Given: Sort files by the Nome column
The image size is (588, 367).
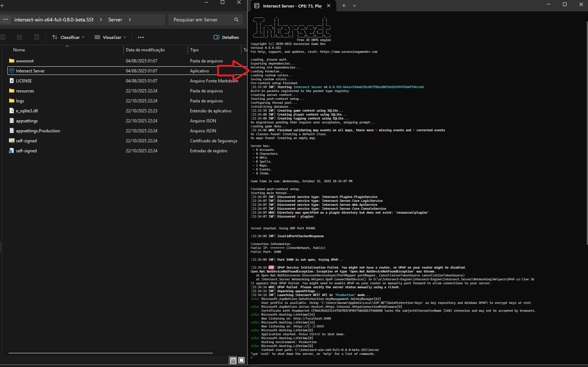Looking at the screenshot, I should (x=19, y=50).
